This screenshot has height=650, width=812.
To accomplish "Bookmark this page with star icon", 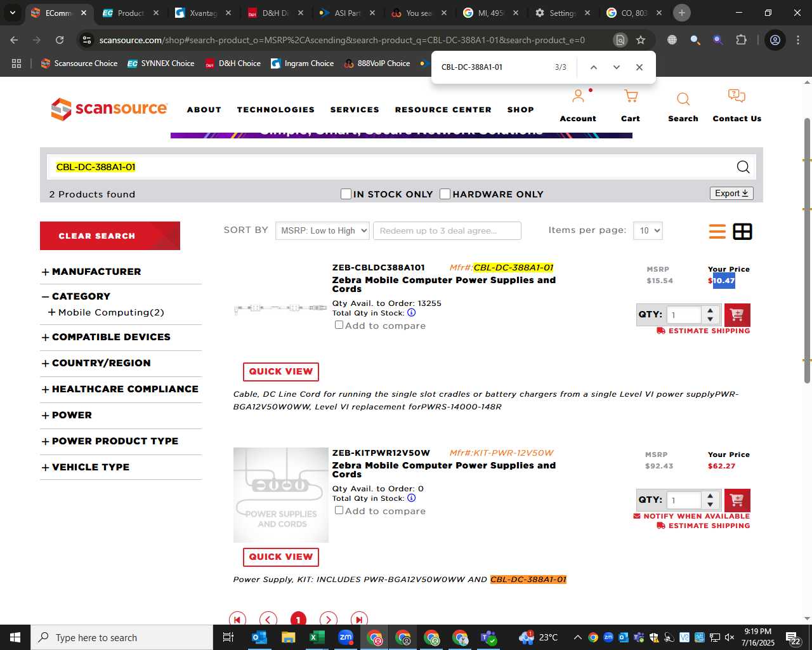I will coord(641,40).
